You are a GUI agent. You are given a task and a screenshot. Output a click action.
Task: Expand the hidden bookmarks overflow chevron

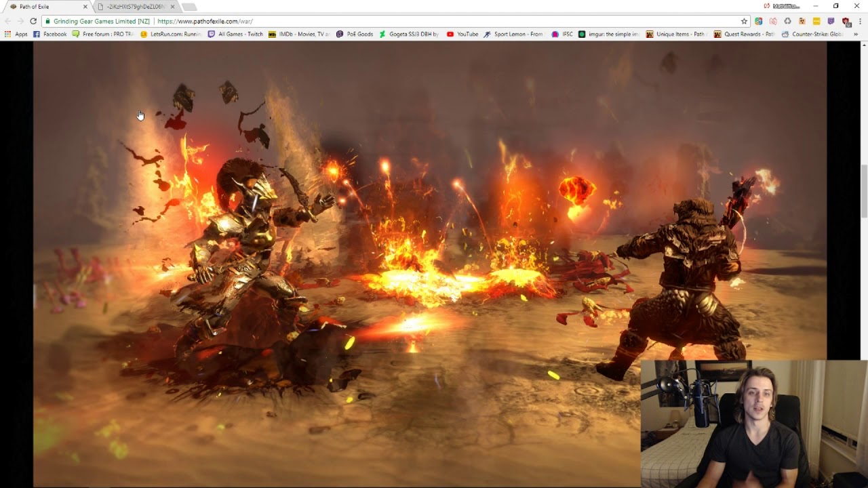point(856,34)
